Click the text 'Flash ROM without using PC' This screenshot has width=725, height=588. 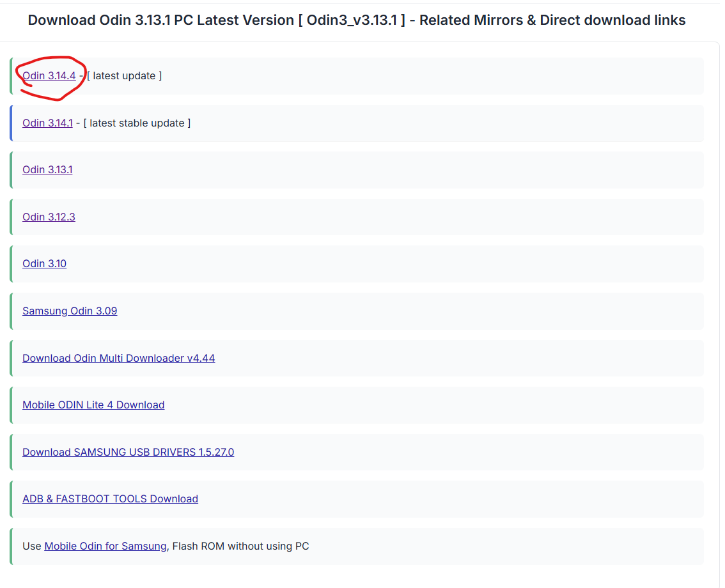coord(240,546)
